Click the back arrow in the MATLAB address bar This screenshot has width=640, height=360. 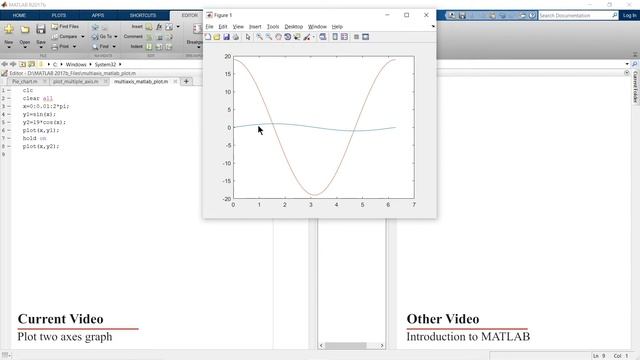(4, 64)
